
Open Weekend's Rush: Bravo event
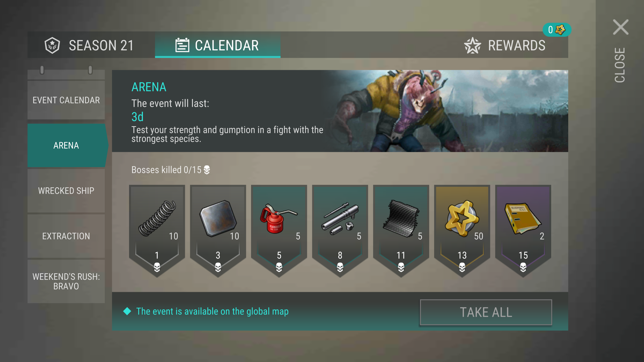click(66, 281)
